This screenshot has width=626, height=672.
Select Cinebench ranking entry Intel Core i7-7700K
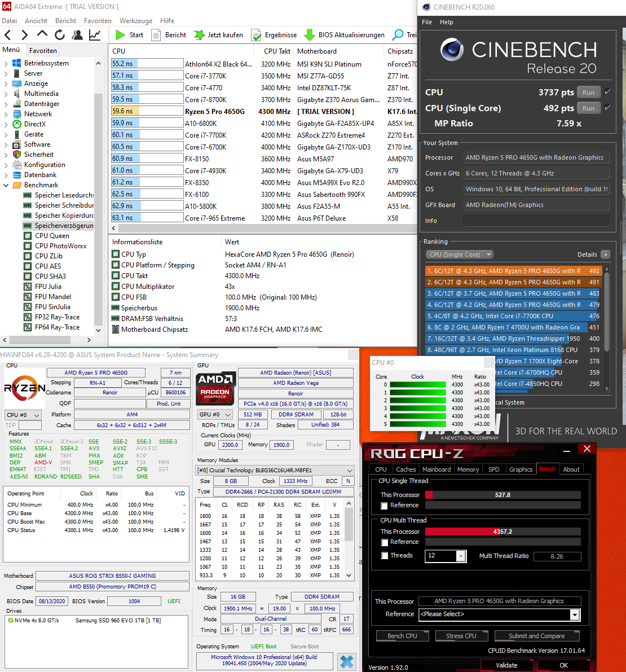[x=513, y=316]
